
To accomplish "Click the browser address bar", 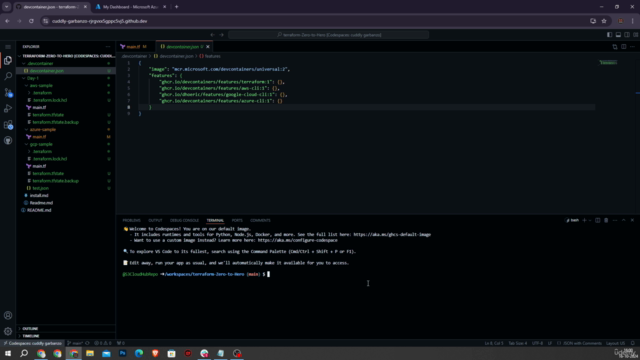I will [314, 21].
